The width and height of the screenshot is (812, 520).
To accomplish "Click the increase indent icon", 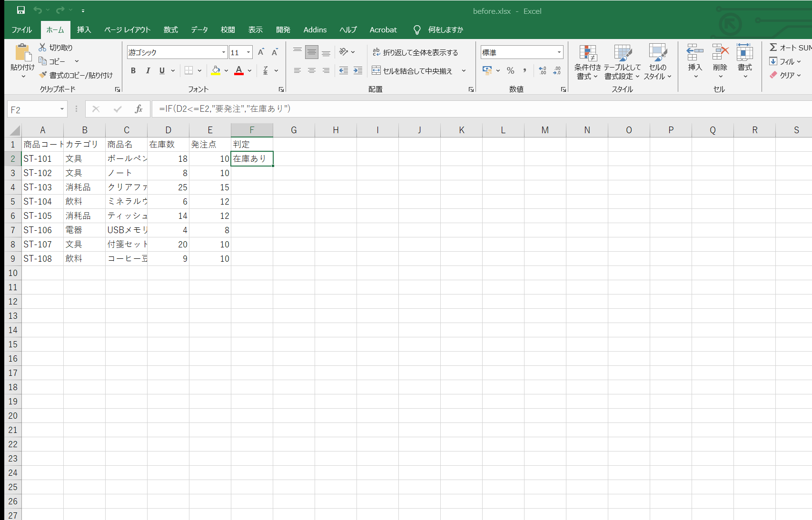I will 358,70.
